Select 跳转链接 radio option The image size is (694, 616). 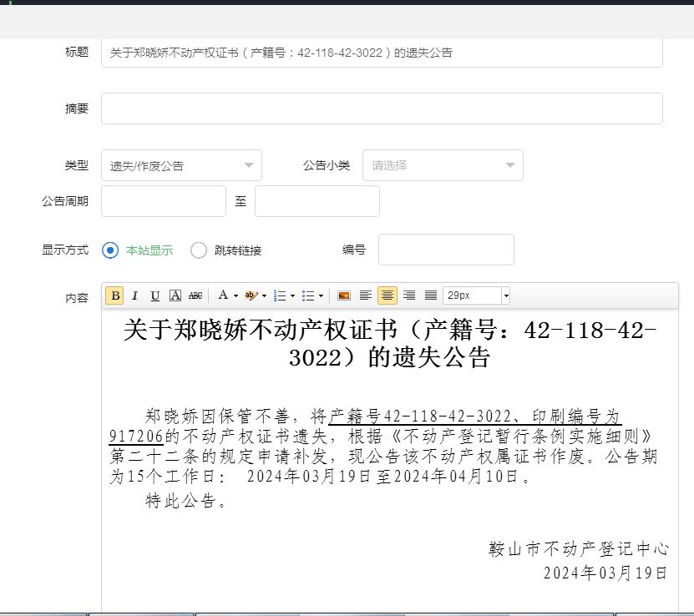199,250
